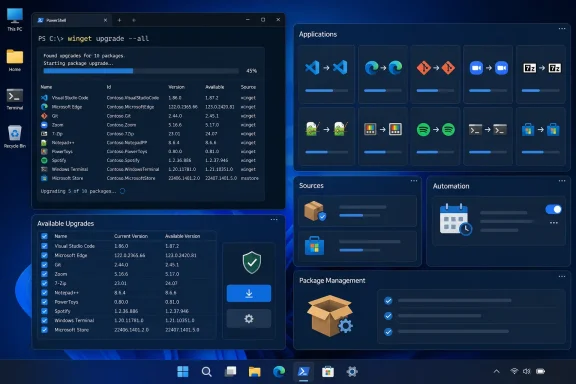The height and width of the screenshot is (384, 576).
Task: Open Microsoft Store from the taskbar
Action: [328, 372]
